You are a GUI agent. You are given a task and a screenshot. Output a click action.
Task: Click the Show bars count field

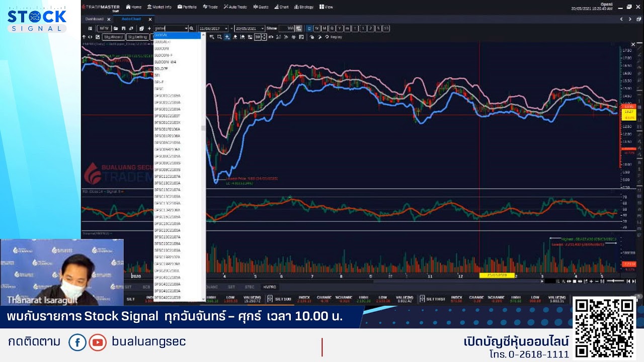tap(287, 29)
